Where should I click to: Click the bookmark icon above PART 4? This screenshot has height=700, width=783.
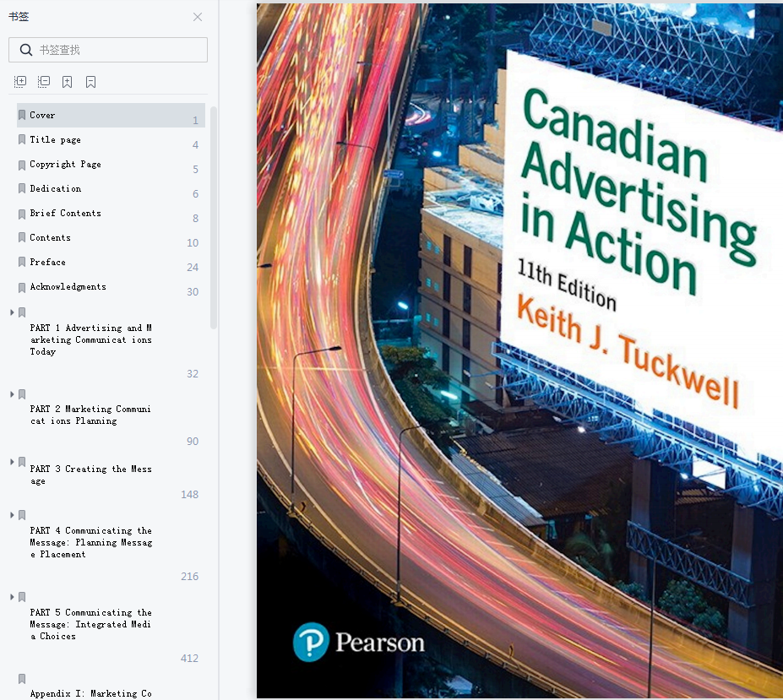click(22, 515)
